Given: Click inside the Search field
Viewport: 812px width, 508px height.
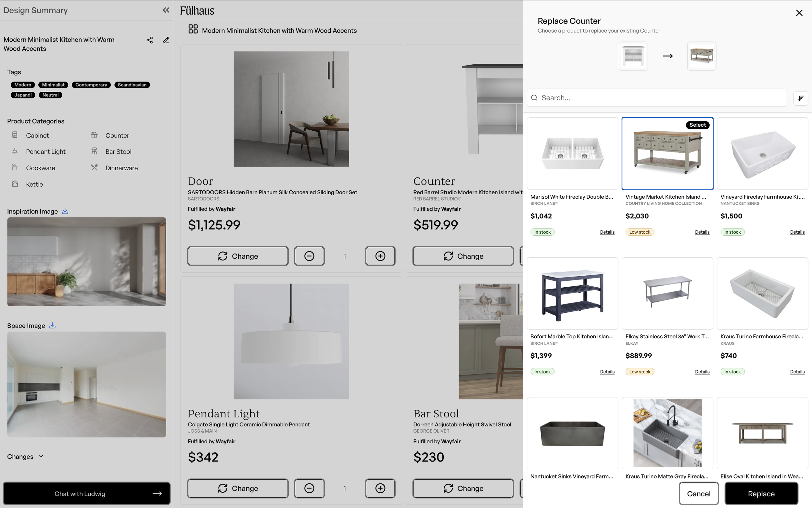Looking at the screenshot, I should [x=638, y=98].
